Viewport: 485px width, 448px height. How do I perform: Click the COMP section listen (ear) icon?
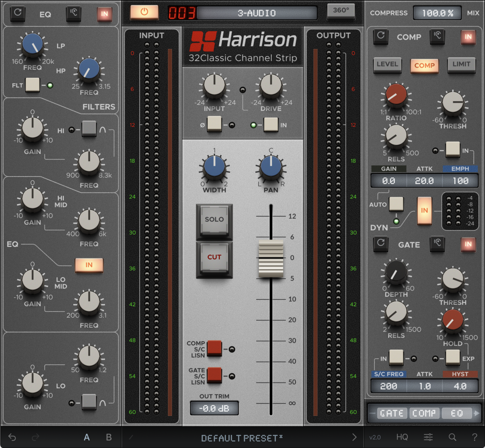pyautogui.click(x=437, y=36)
